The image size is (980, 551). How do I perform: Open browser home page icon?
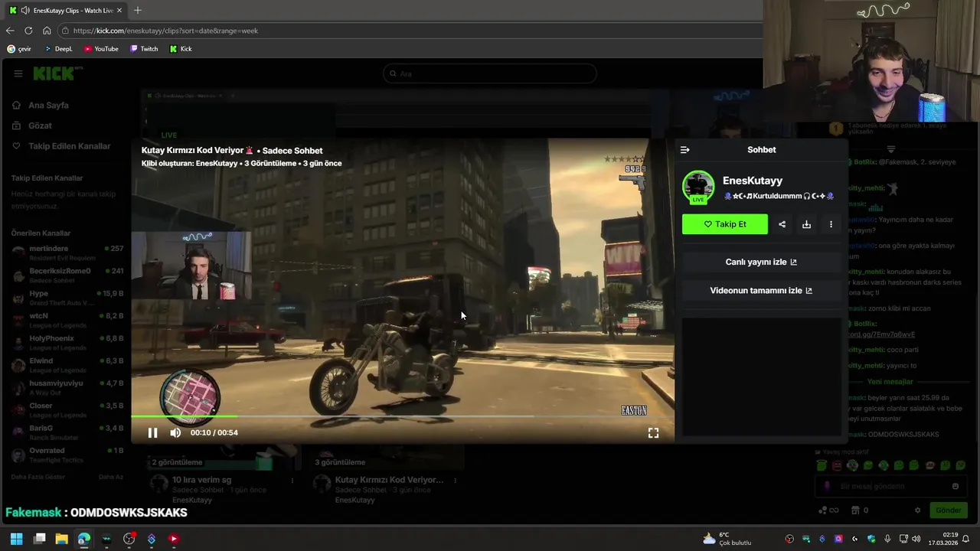(47, 31)
